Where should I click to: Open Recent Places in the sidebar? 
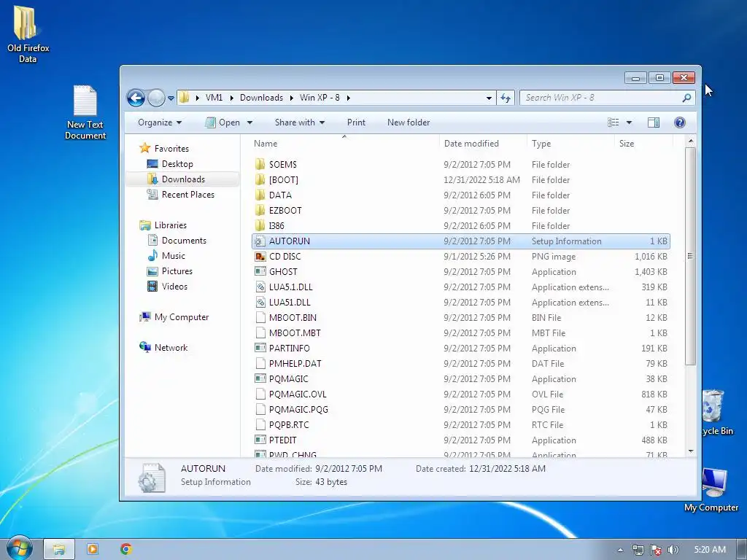tap(187, 194)
